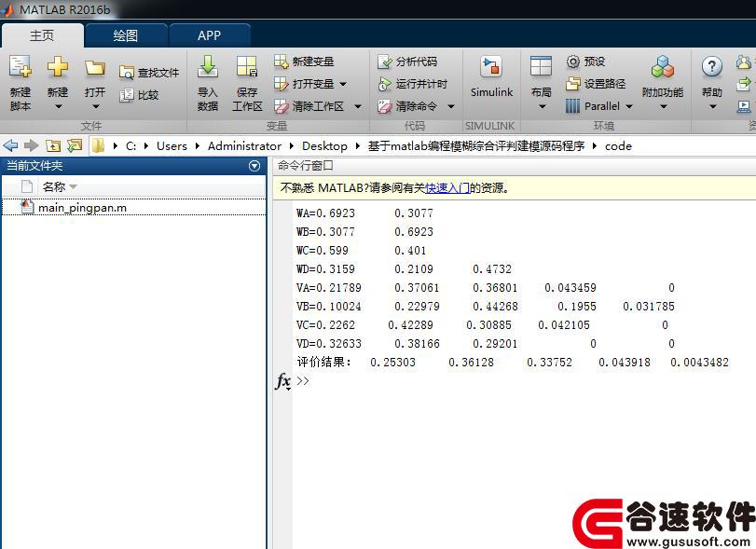The width and height of the screenshot is (756, 549).
Task: Click the WA=0.6923 output line
Action: pos(365,213)
